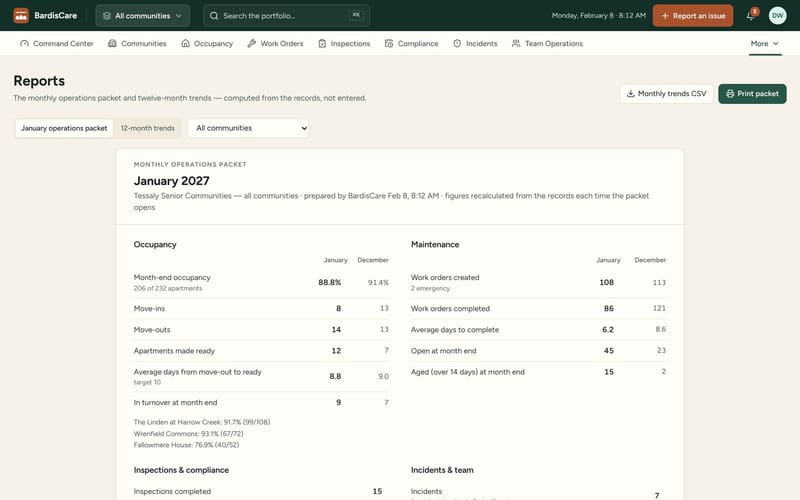Screen dimensions: 800x500
Task: Click the Occupancy section heading in packet
Action: (155, 244)
